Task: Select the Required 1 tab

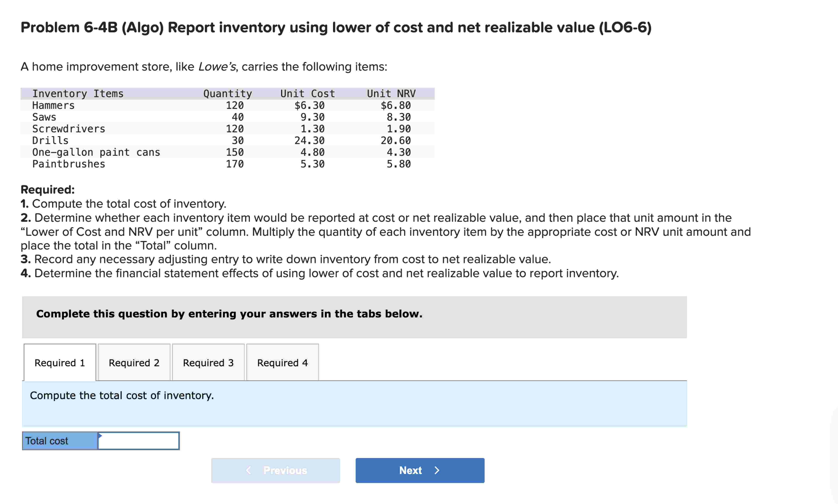Action: tap(59, 362)
